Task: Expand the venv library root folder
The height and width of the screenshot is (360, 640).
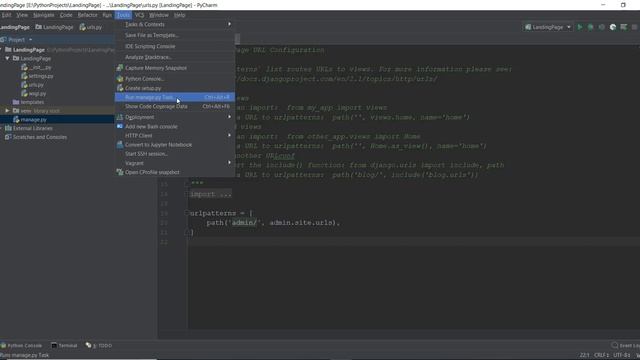Action: 7,111
